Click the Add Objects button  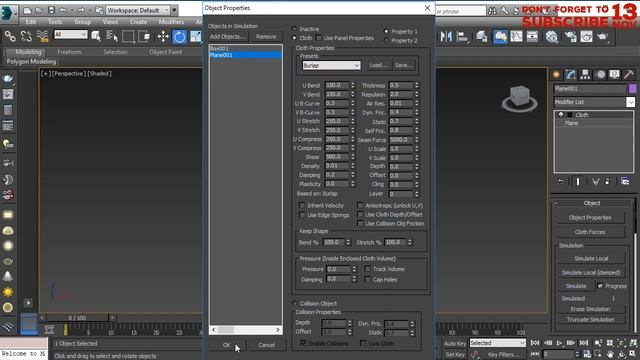pos(228,37)
